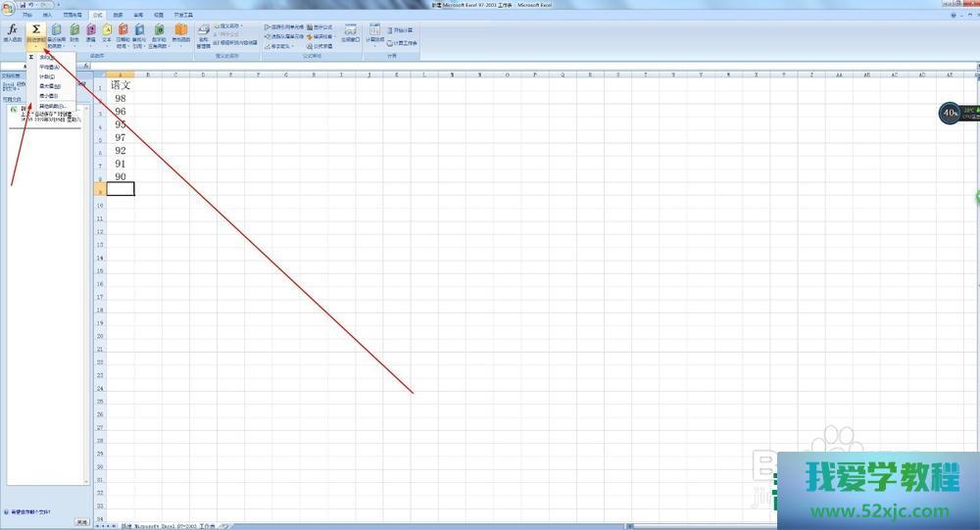The height and width of the screenshot is (530, 980).
Task: Switch to the 插入 (Insert) ribbon tab
Action: (47, 16)
